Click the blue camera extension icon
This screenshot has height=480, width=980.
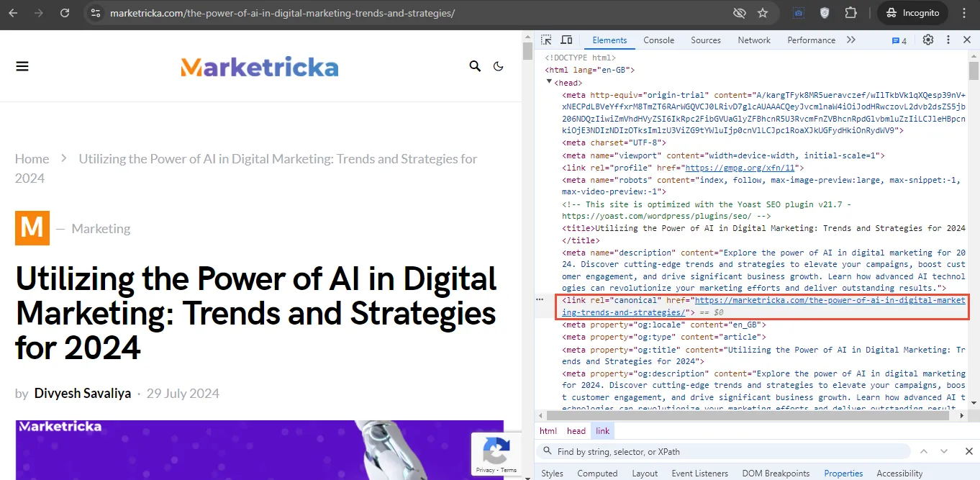(x=799, y=13)
